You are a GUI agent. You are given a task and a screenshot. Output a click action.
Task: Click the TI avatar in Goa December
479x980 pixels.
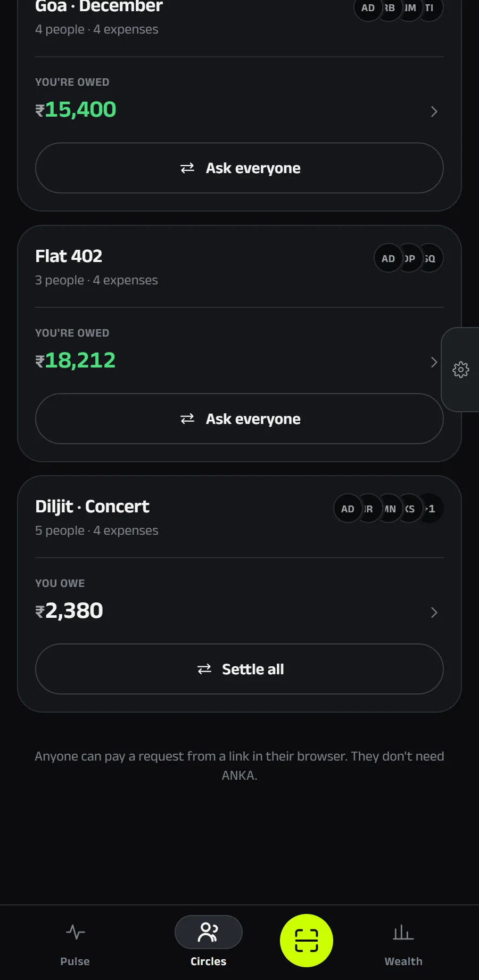pyautogui.click(x=431, y=8)
